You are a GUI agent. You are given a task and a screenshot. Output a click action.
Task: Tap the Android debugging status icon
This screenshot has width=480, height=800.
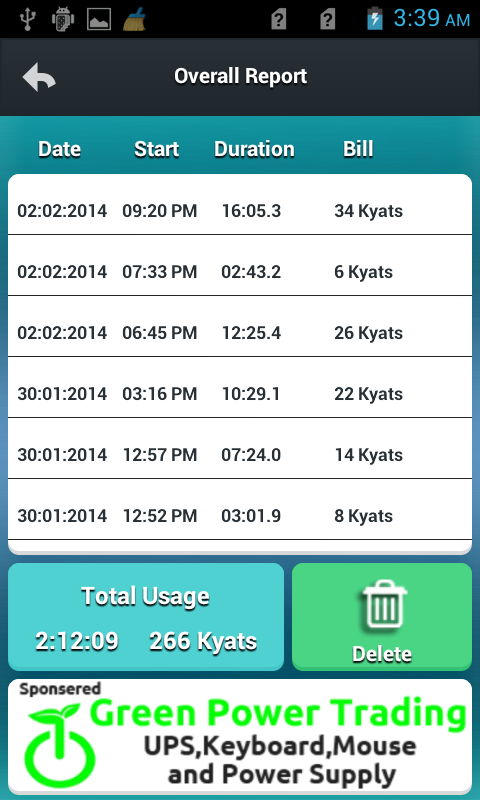click(x=63, y=19)
